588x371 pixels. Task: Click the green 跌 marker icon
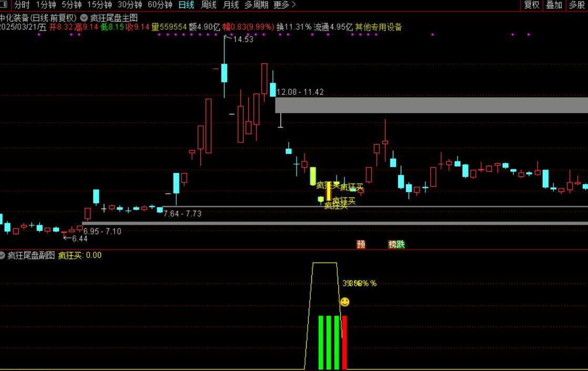click(x=401, y=244)
